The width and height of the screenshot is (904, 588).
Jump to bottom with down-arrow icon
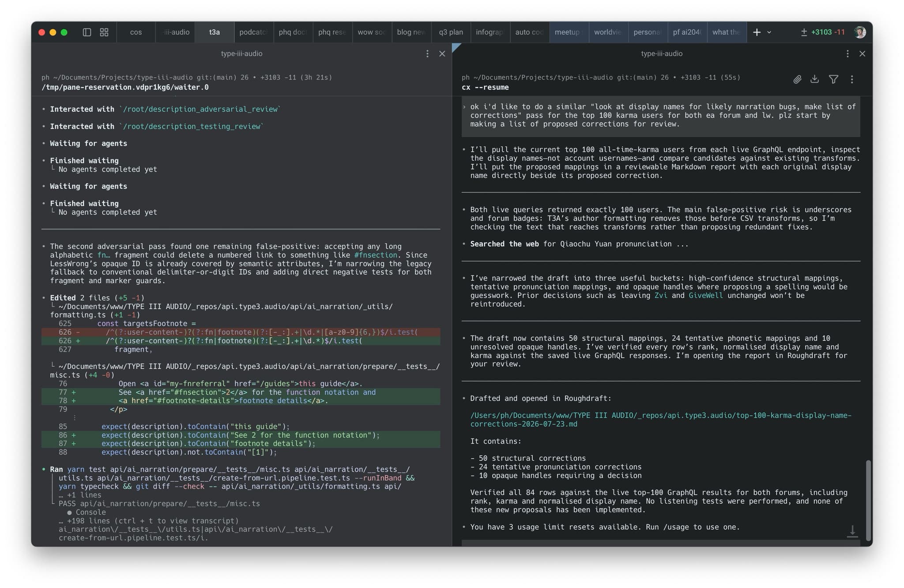click(x=852, y=531)
